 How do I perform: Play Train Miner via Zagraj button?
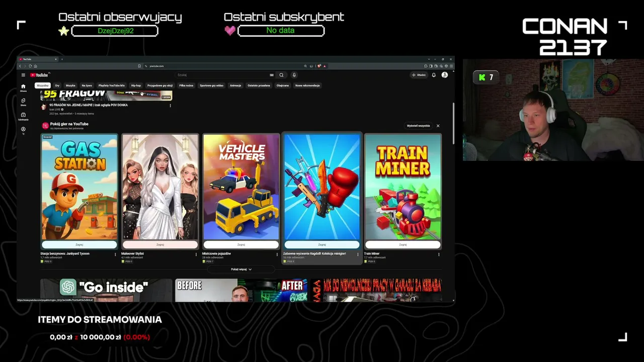(x=403, y=245)
